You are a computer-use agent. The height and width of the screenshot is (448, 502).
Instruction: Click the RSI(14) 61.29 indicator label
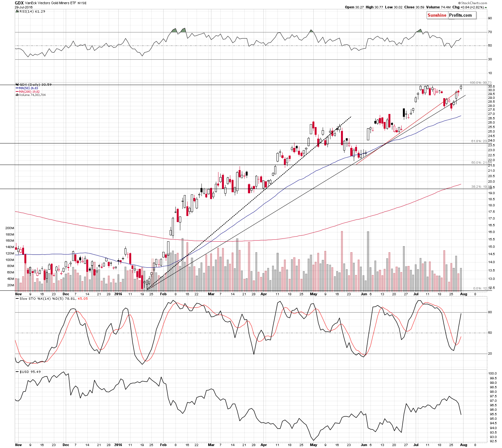[x=32, y=11]
